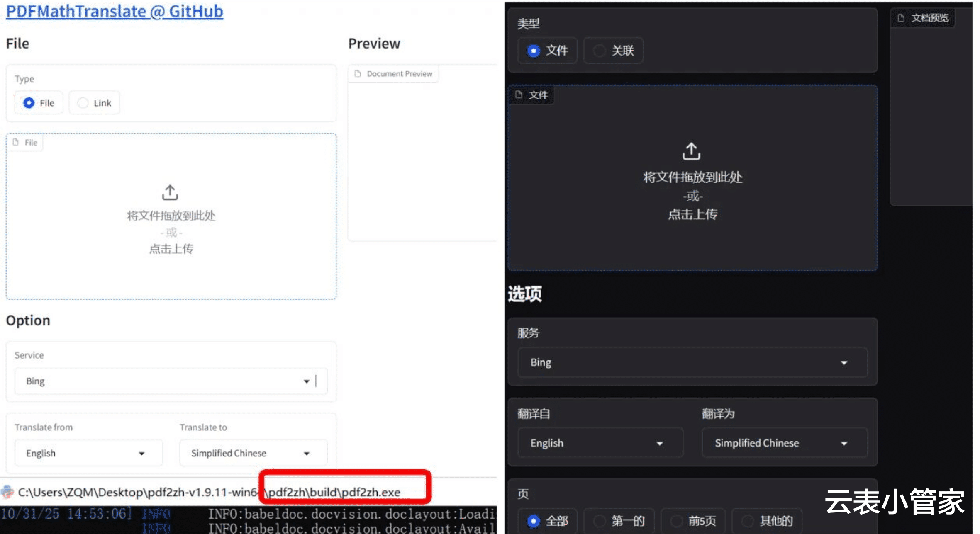Click document icon next to 文档预览
Viewport: 980px width, 534px height.
click(x=901, y=18)
